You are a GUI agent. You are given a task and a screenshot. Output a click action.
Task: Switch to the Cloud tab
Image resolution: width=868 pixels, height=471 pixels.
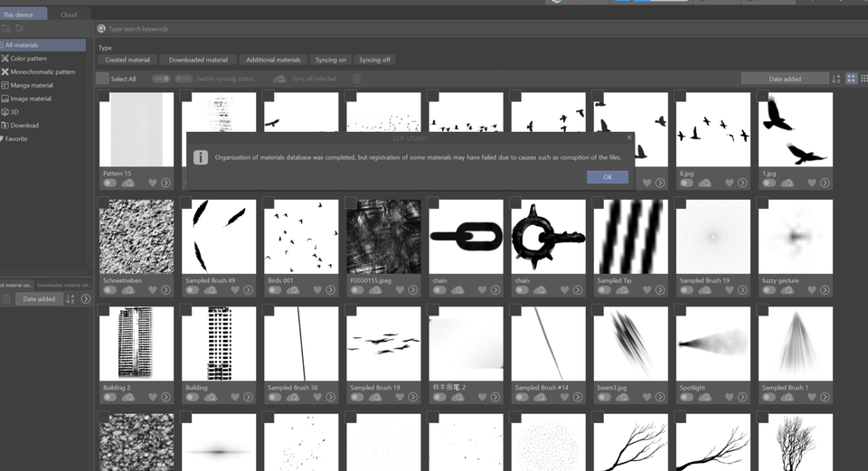[69, 14]
